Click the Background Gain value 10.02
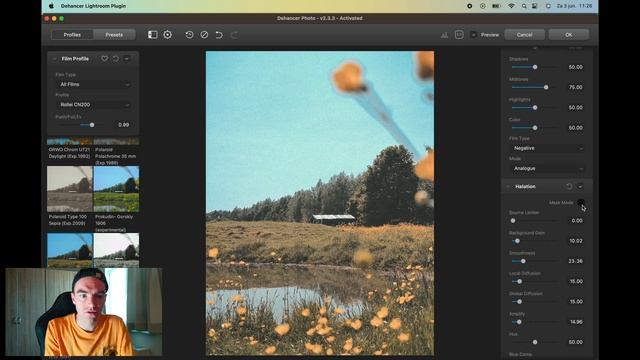The image size is (640, 360). tap(576, 241)
